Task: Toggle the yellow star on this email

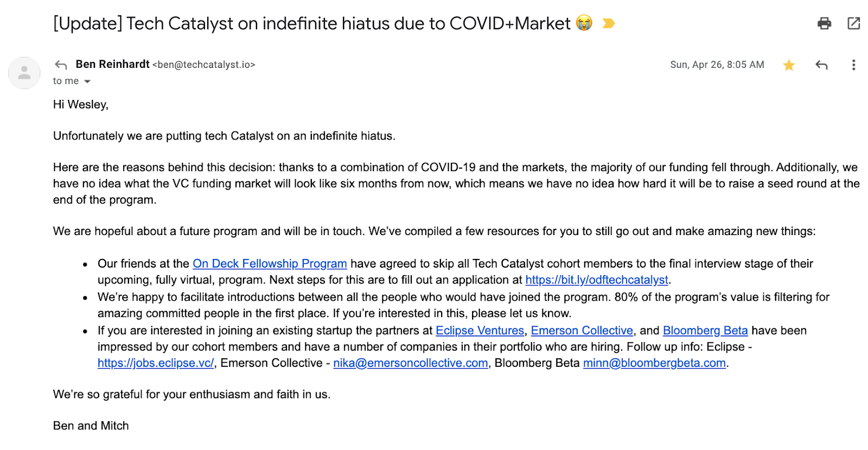Action: 789,65
